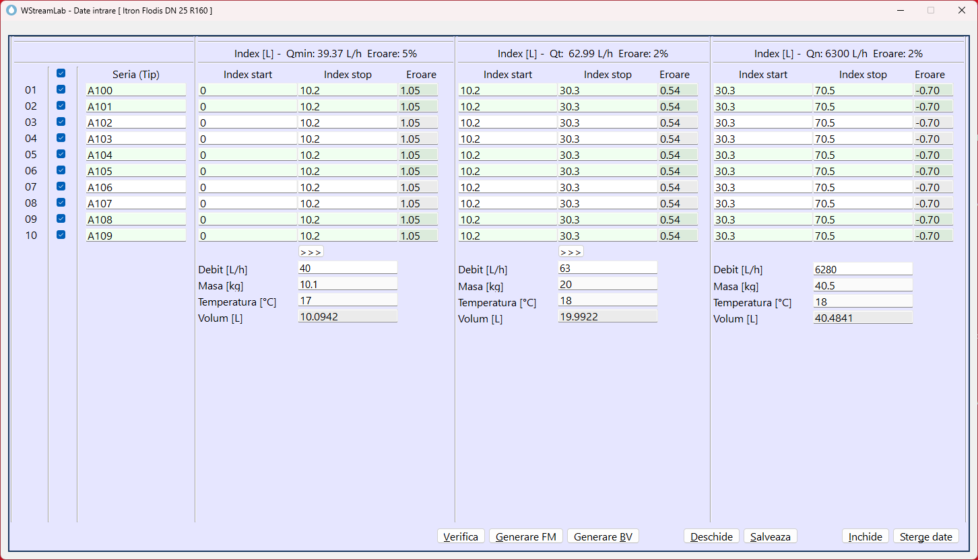
Task: Select the A109 serial number field
Action: [135, 236]
